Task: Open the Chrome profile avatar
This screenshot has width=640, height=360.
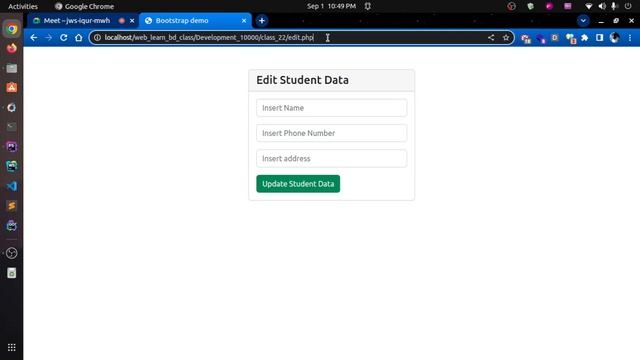Action: 615,38
